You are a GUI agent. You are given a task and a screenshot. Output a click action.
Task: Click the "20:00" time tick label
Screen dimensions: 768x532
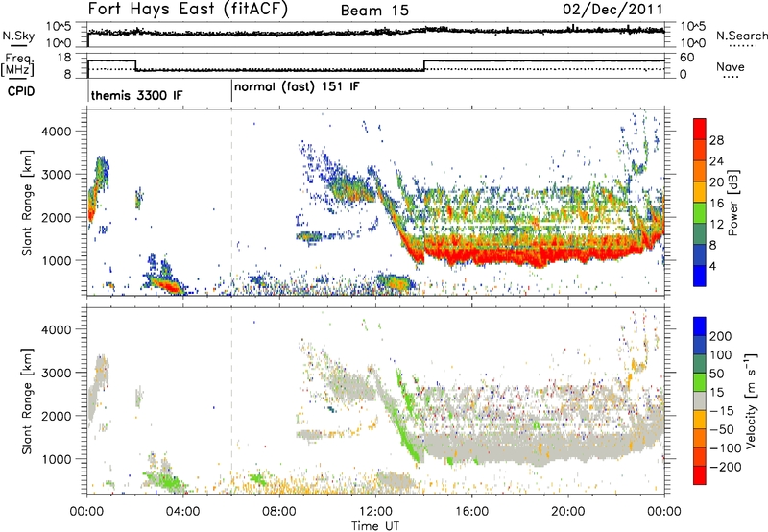coord(568,512)
